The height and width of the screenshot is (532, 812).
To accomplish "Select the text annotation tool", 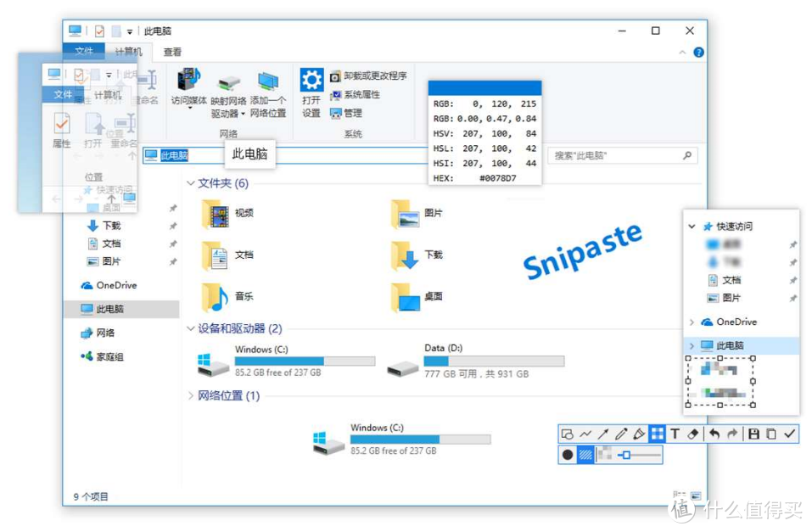I will [675, 434].
